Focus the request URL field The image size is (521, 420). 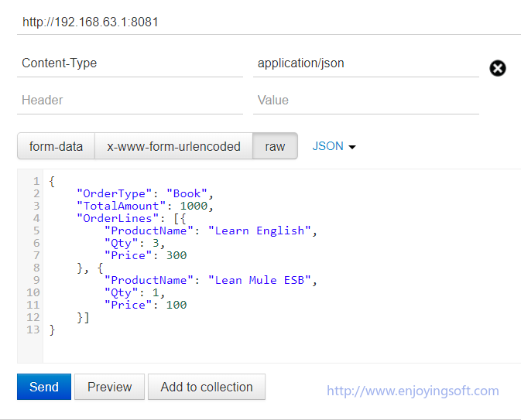coord(263,22)
